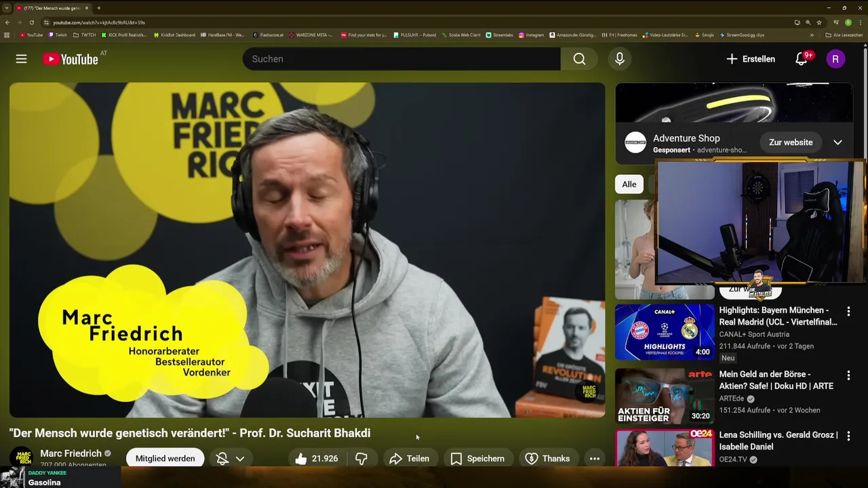Click the Suchen search field
868x488 pixels.
tap(401, 59)
